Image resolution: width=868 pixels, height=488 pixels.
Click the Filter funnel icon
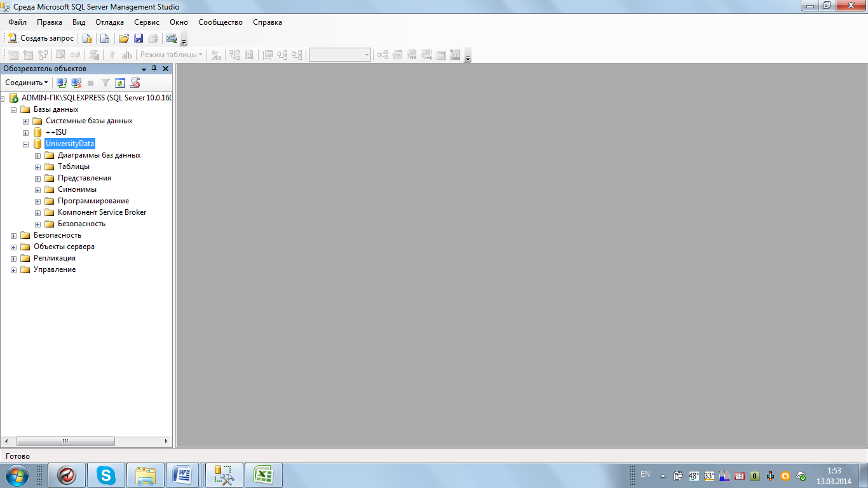tap(105, 83)
